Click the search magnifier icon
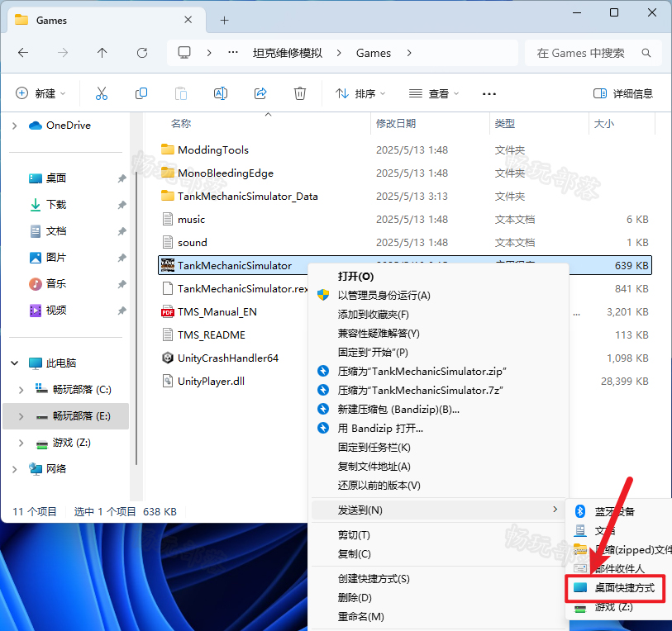This screenshot has width=672, height=631. click(x=646, y=53)
